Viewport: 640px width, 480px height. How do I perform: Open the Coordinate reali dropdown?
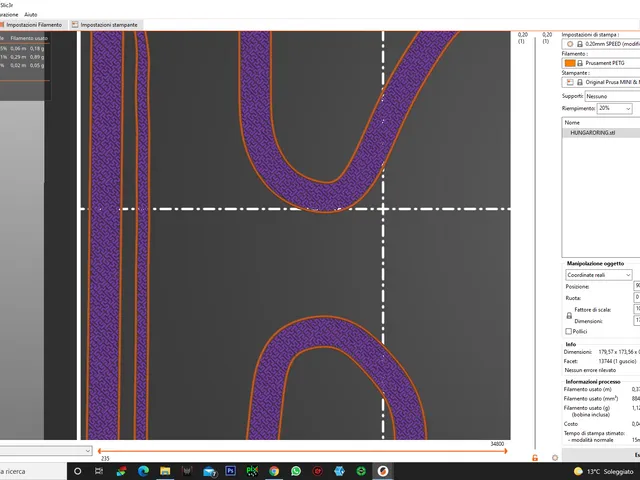599,275
